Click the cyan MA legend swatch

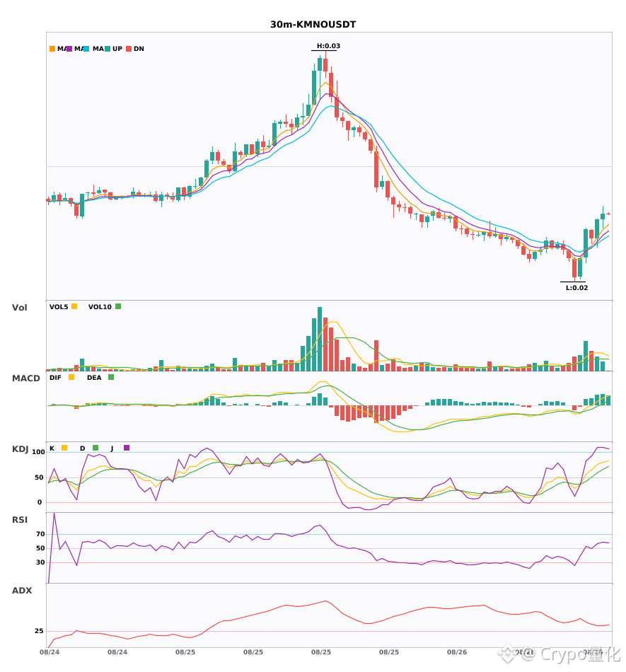[x=86, y=49]
